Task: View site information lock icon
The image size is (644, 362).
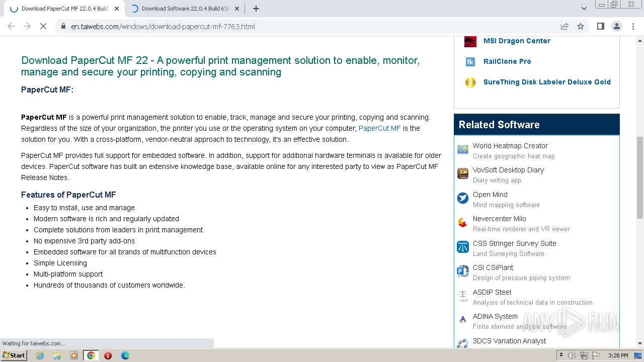Action: pos(63,26)
